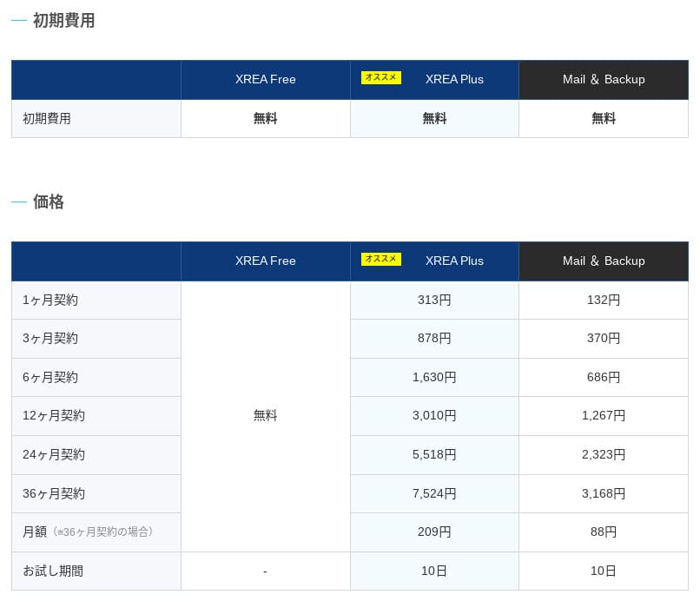Select the お試し期間 row label
700x601 pixels.
coord(53,571)
